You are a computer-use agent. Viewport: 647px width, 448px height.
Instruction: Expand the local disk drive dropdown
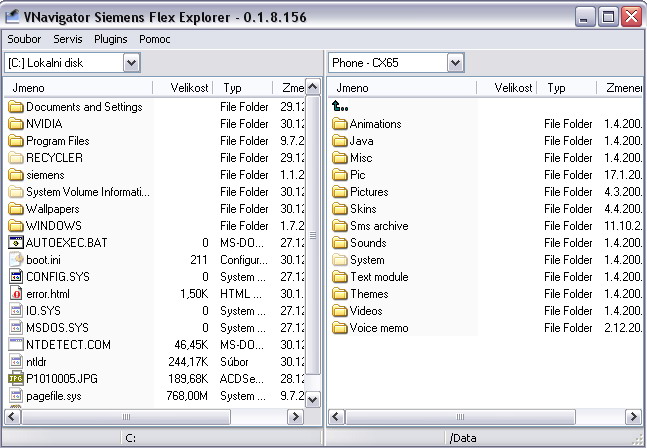tap(131, 63)
